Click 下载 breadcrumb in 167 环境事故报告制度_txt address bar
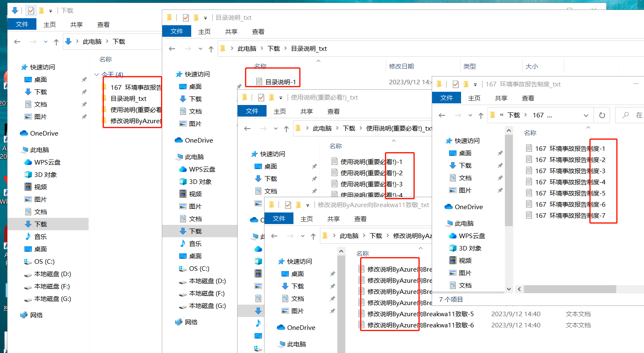 click(514, 115)
